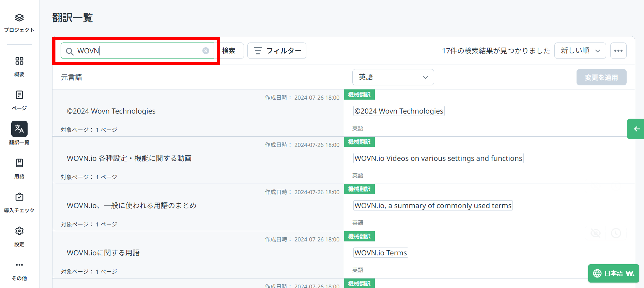Select the 翻訳一覧 translation icon
Image resolution: width=644 pixels, height=288 pixels.
pos(19,129)
